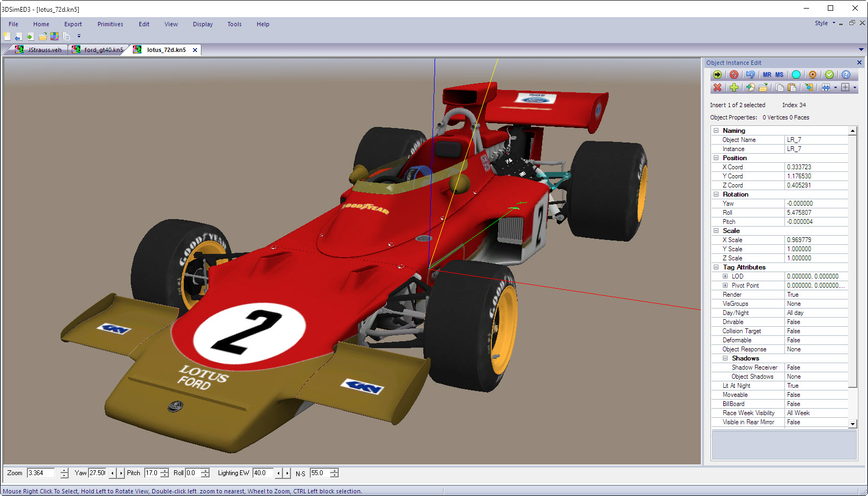Click the green arrow apply icon
Viewport: 868px width, 496px height.
(x=717, y=74)
